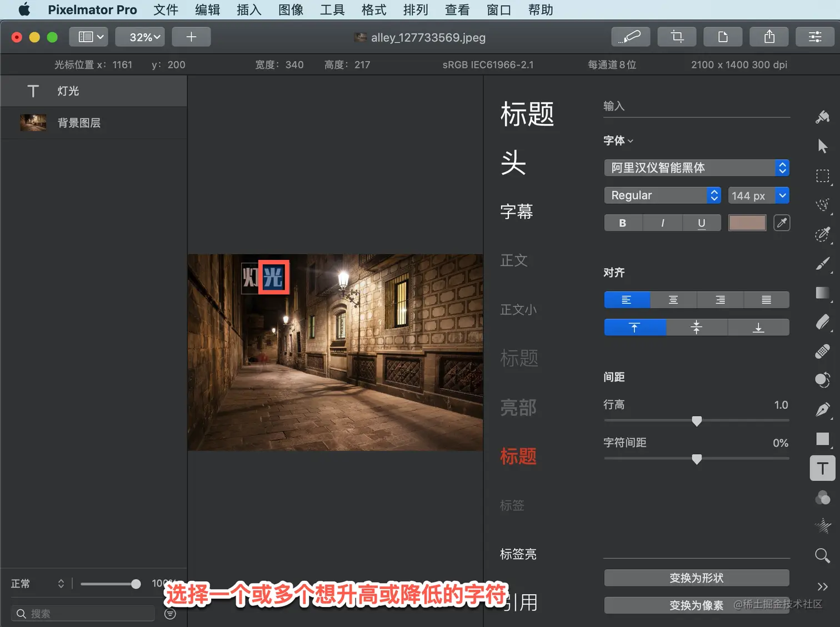The image size is (840, 627).
Task: Select the Pen tool
Action: (822, 410)
